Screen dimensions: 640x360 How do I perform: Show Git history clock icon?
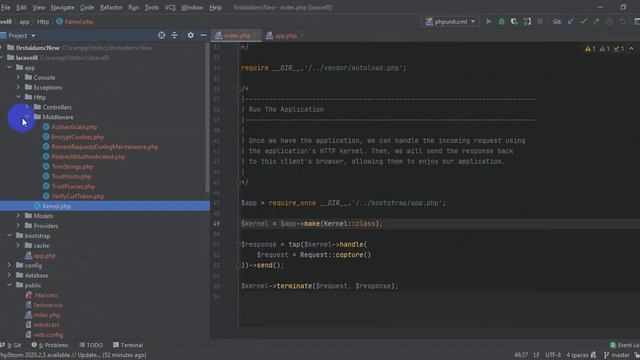point(609,22)
